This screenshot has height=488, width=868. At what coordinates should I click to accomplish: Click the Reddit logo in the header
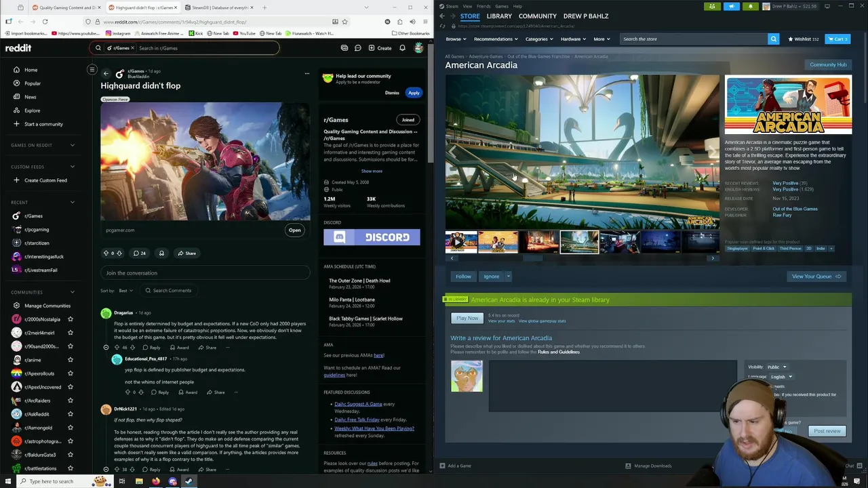coord(18,48)
